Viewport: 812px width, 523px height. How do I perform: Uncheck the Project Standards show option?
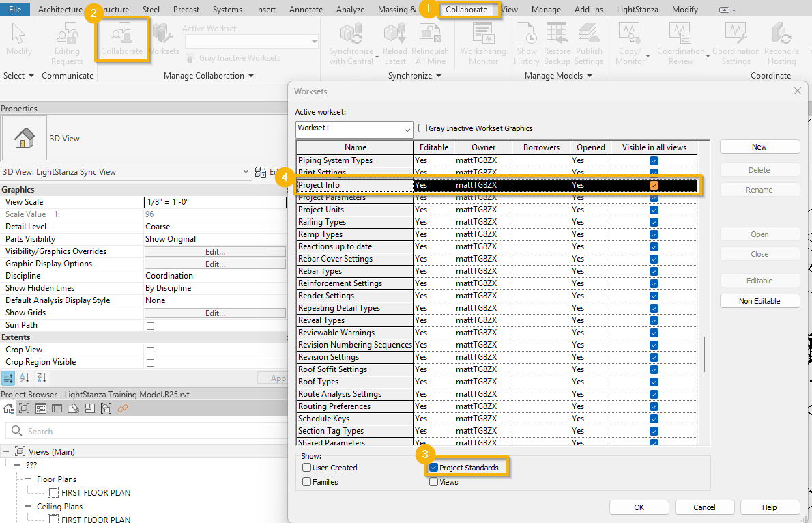point(433,468)
